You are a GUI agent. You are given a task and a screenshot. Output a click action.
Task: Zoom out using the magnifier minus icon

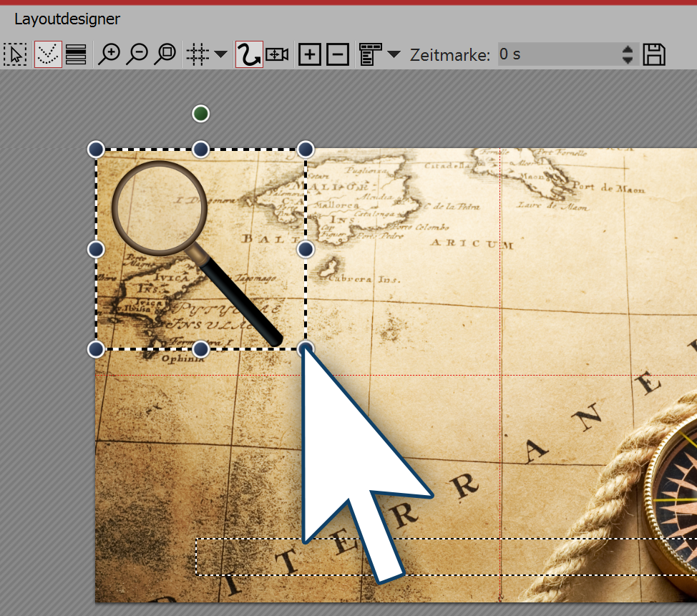(138, 54)
